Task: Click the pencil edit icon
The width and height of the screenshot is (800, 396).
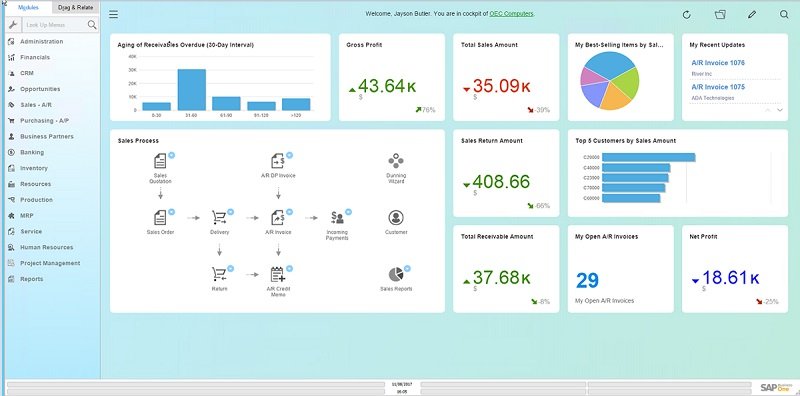Action: (x=752, y=14)
